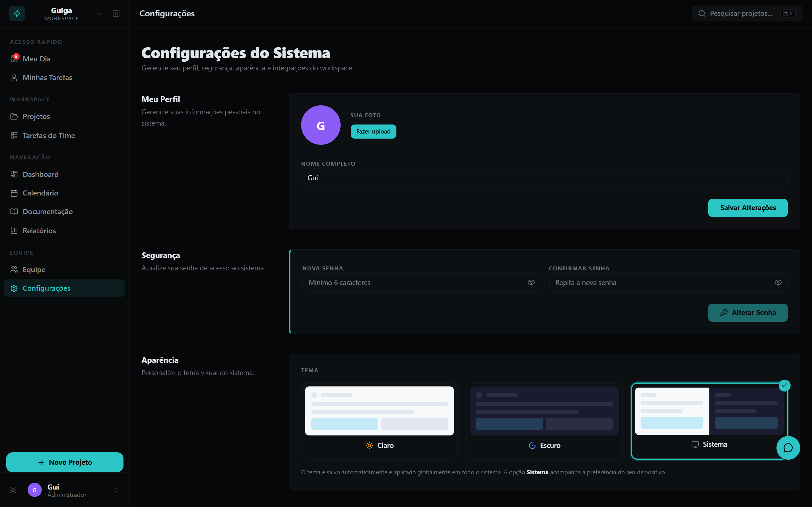Screen dimensions: 812x507
Task: Click the Salvar Alterações button
Action: click(748, 208)
